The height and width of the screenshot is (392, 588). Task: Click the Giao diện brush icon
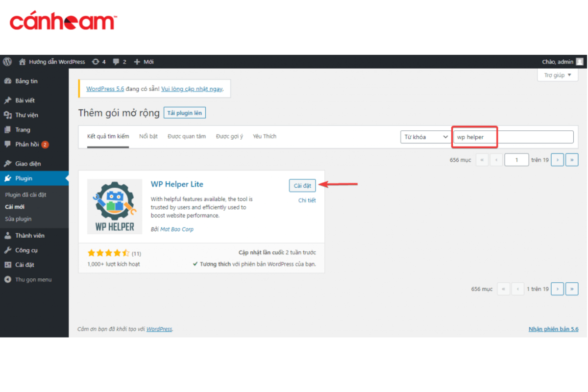click(x=8, y=164)
